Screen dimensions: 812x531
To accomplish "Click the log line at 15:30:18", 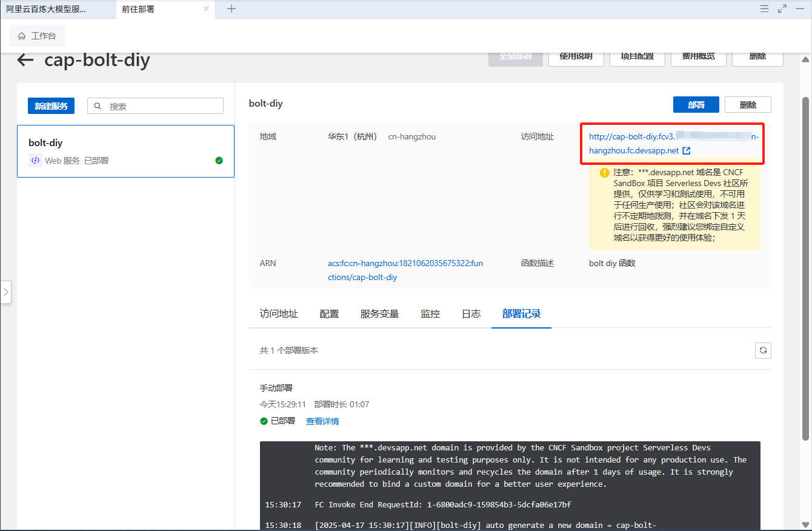I will 461,525.
